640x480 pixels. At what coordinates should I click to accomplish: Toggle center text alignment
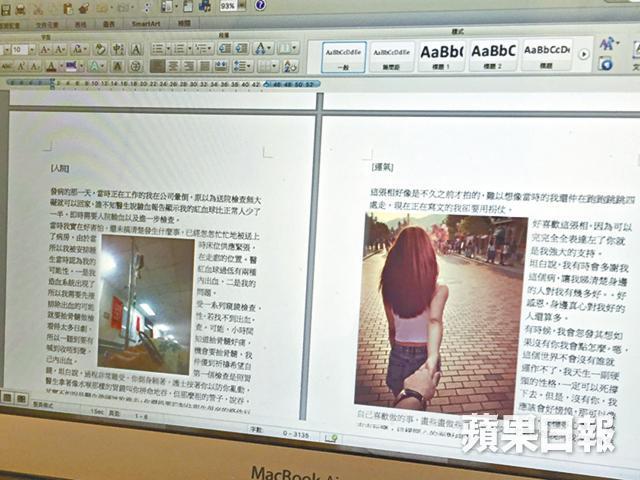pos(173,66)
